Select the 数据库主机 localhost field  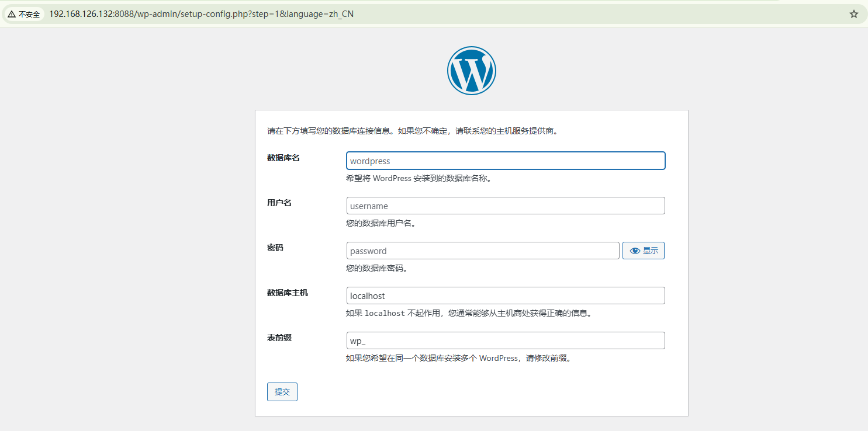(506, 296)
